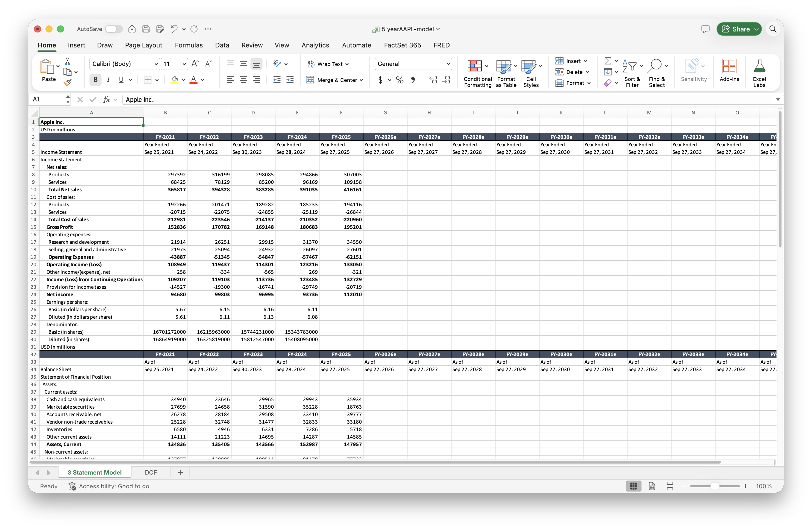Open the Analytics ribbon tab

pyautogui.click(x=315, y=45)
